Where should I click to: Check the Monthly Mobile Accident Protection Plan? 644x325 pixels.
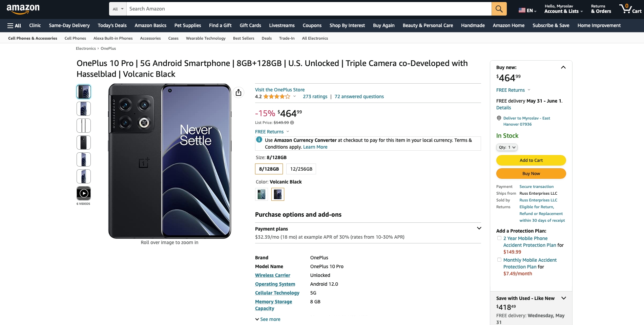tap(499, 260)
